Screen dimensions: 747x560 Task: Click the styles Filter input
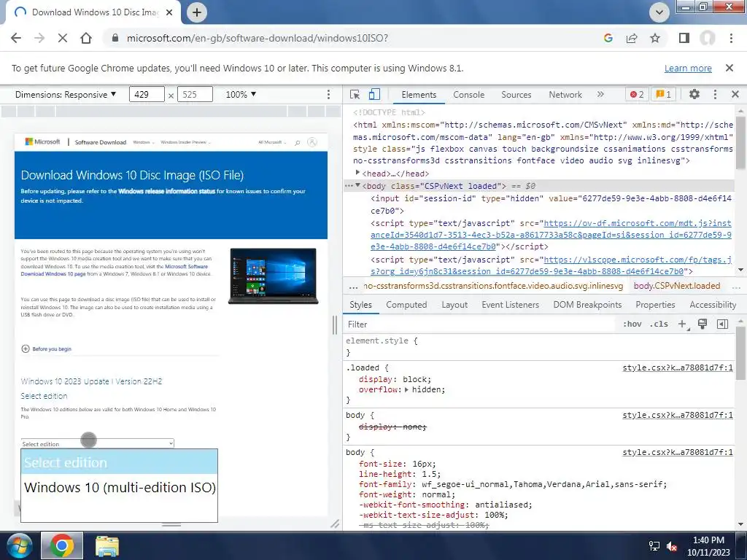pyautogui.click(x=480, y=324)
